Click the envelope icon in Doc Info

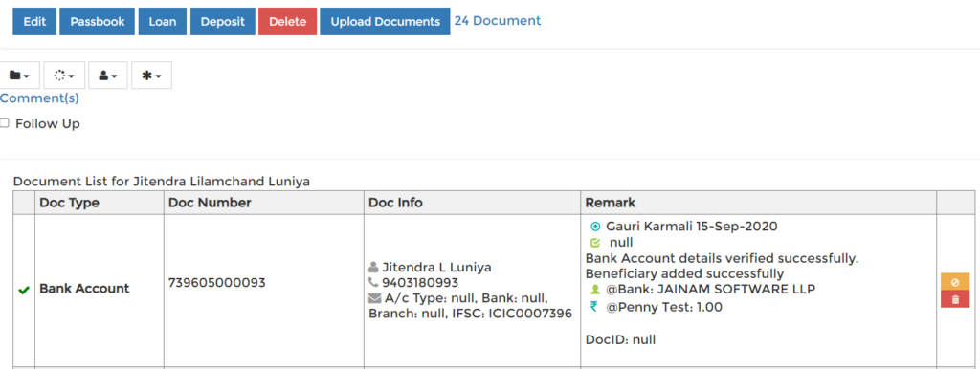pyautogui.click(x=374, y=298)
